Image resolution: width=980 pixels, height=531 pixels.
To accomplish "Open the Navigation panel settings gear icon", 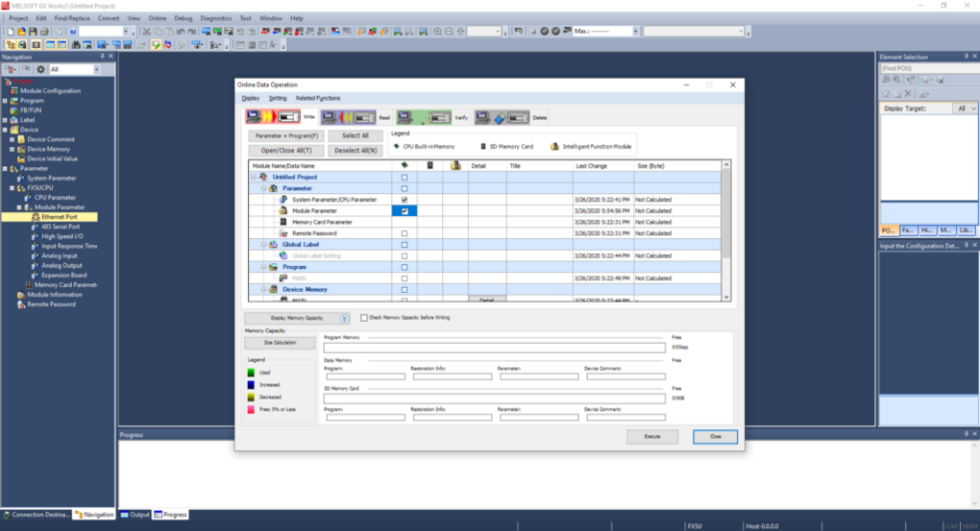I will [x=40, y=69].
